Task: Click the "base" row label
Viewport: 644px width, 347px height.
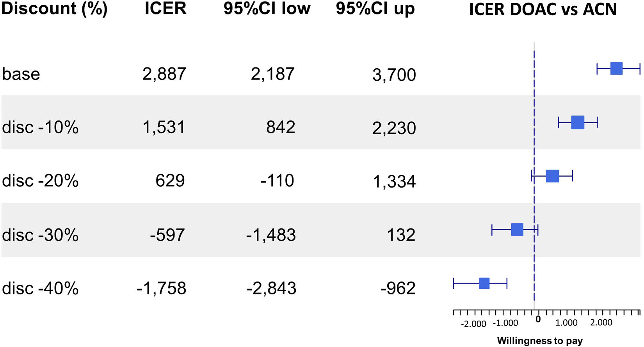Action: pos(21,74)
